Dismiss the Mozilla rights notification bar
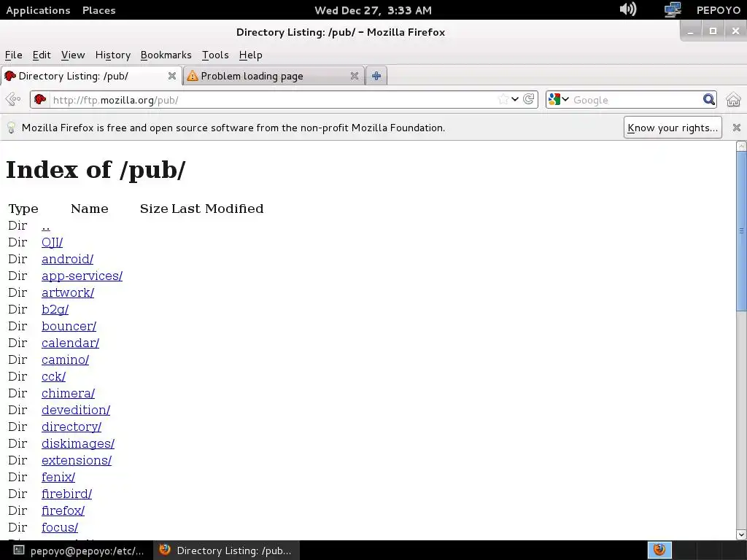Image resolution: width=747 pixels, height=560 pixels. pos(737,128)
